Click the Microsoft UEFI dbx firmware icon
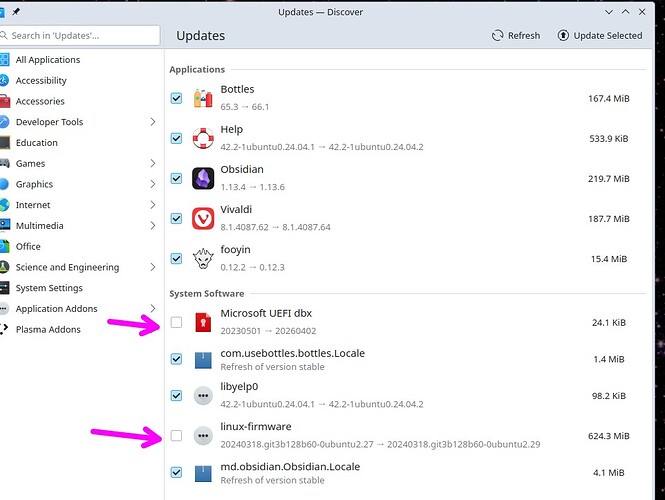Viewport: 665px width, 500px height. [203, 322]
